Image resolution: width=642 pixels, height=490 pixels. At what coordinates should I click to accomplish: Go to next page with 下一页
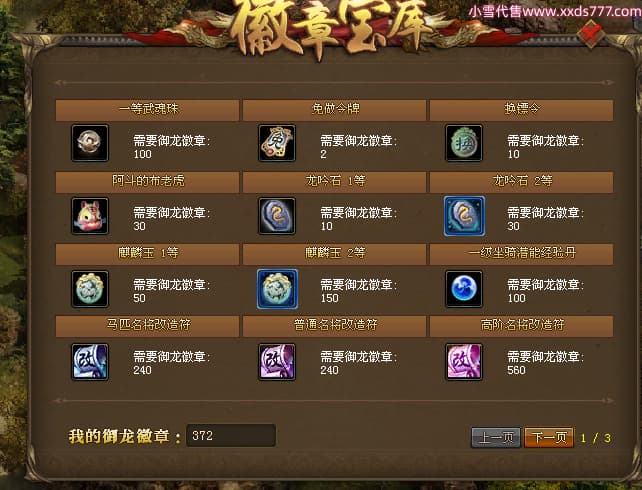549,438
